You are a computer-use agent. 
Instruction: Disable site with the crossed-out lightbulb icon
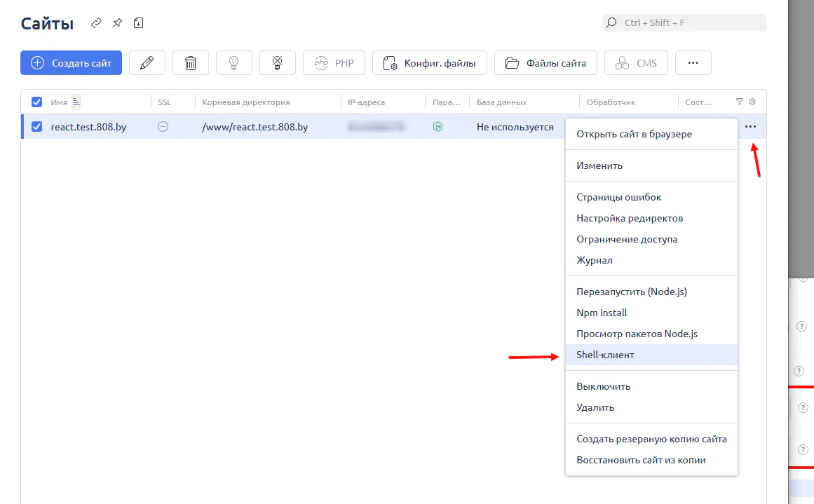[277, 62]
